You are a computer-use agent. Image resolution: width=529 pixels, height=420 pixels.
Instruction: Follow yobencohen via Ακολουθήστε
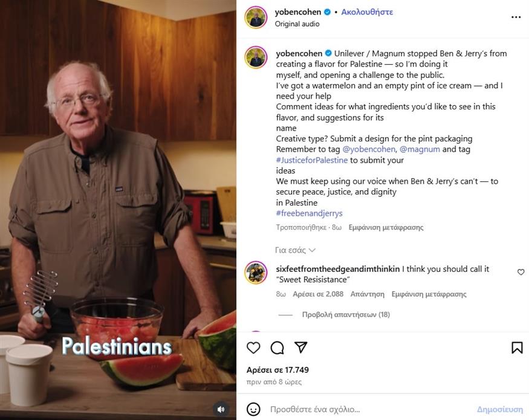click(x=367, y=12)
